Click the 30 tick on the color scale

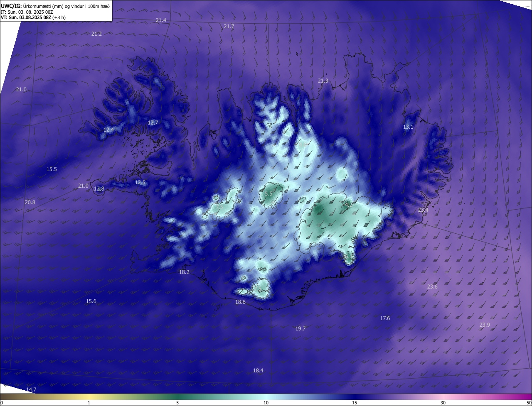click(443, 403)
